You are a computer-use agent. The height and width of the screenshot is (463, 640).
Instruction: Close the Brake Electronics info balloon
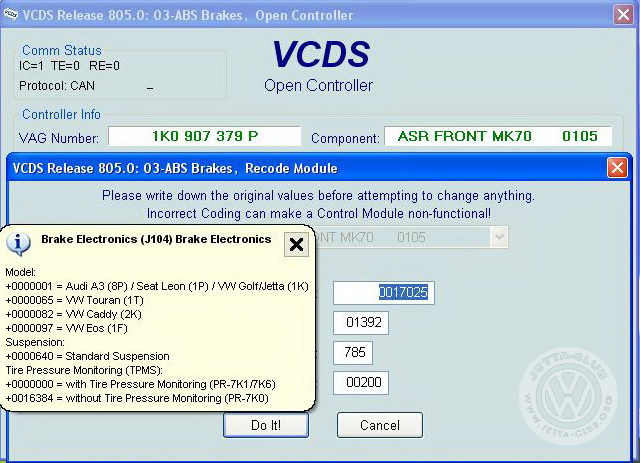(x=296, y=245)
